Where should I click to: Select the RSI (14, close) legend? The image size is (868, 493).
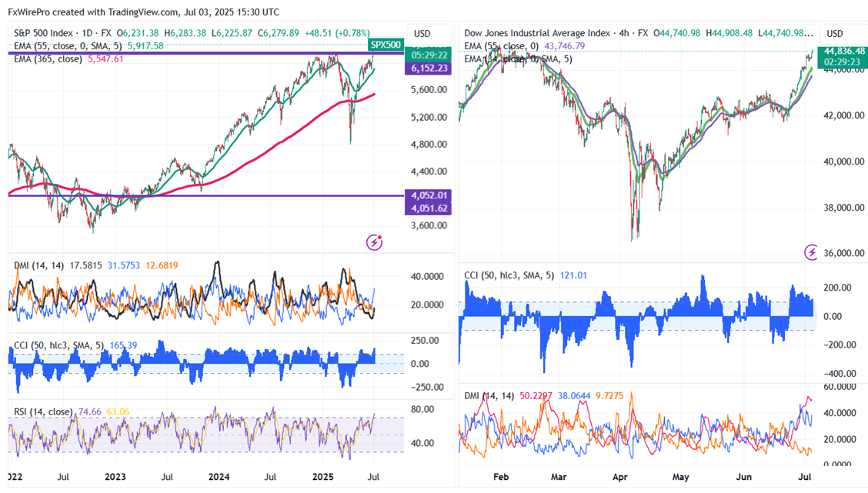43,411
